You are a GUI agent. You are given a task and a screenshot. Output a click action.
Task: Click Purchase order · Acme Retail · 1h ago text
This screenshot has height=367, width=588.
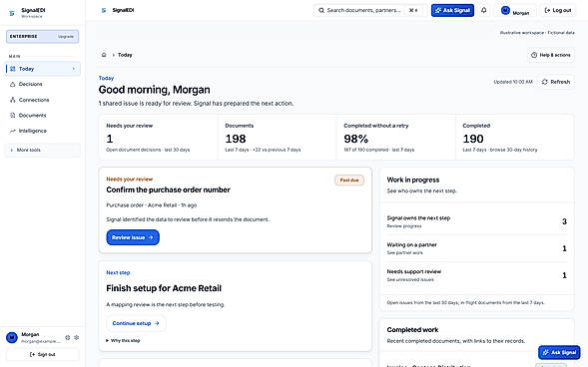pos(152,205)
